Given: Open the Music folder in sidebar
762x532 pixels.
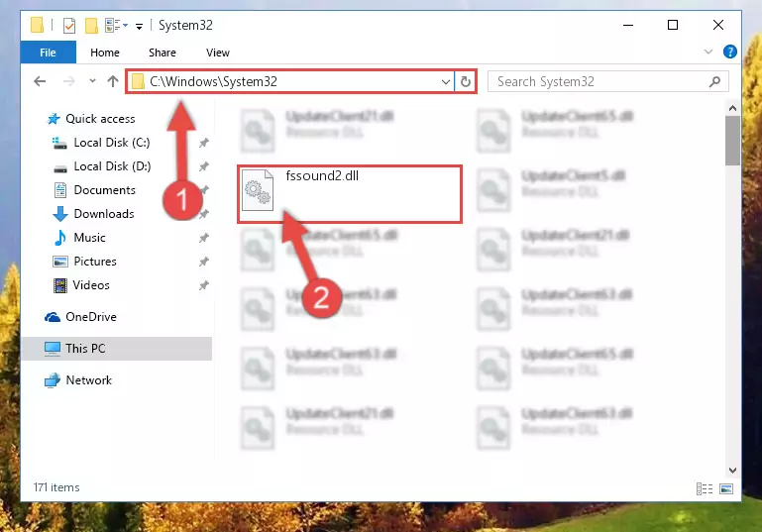Looking at the screenshot, I should 89,238.
